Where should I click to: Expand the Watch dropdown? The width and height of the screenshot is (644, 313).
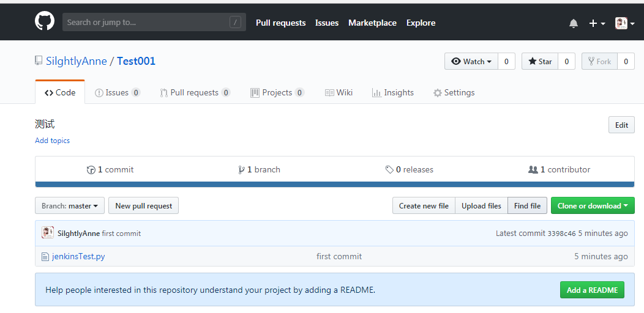point(471,62)
